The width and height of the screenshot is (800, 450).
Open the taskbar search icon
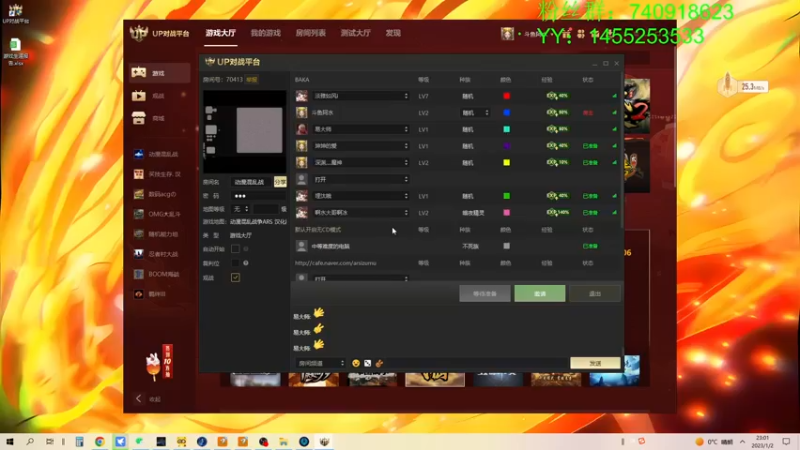tap(30, 441)
